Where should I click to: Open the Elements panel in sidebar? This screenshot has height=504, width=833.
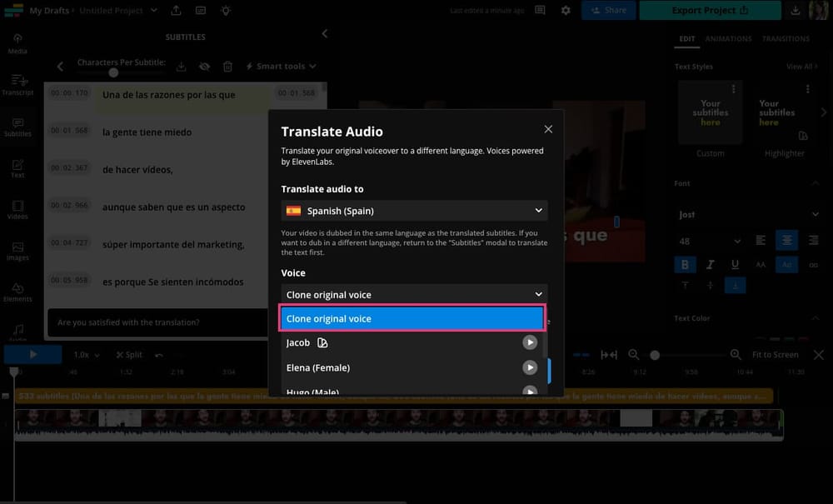pos(17,289)
